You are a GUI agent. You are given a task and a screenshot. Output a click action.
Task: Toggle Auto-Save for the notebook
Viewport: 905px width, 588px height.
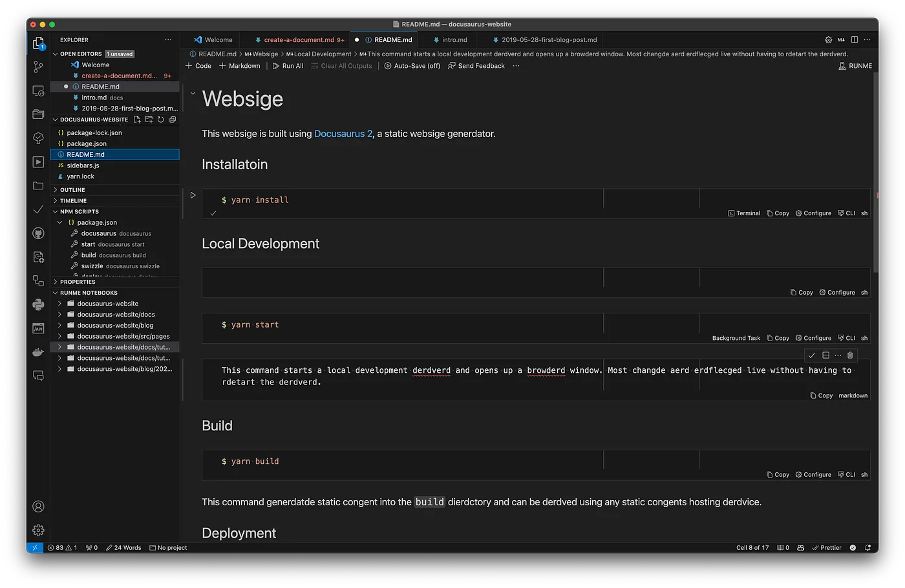[412, 65]
